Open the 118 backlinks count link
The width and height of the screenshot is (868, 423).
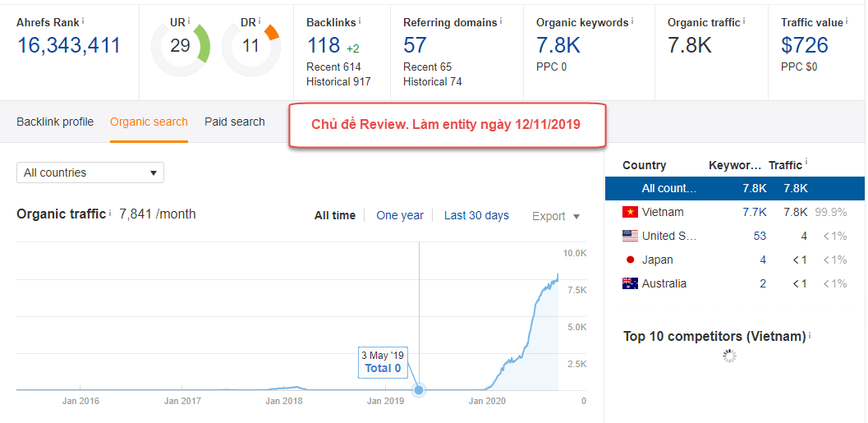pyautogui.click(x=324, y=45)
